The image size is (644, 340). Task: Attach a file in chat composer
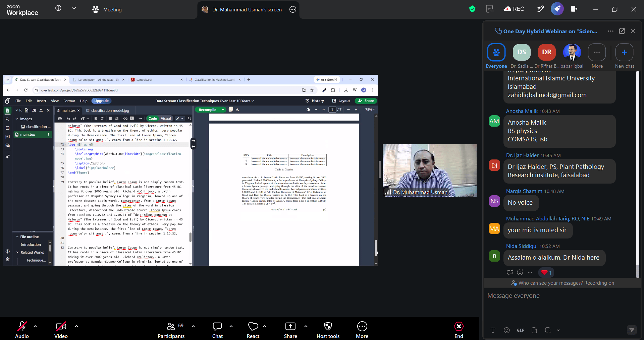pos(534,330)
